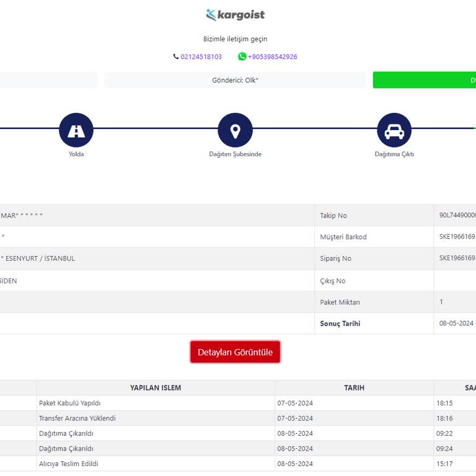
Task: Click the Alıcıya Teslim Edildi row
Action: (x=238, y=464)
